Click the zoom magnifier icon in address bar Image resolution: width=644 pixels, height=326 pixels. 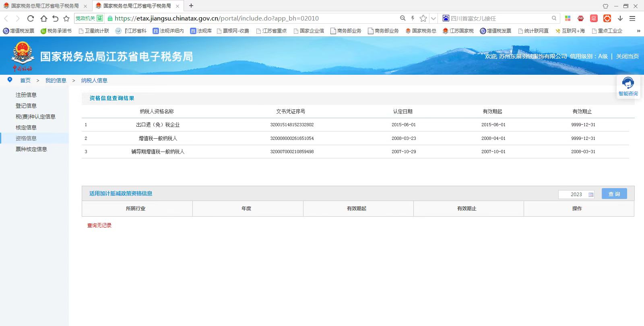(x=402, y=18)
